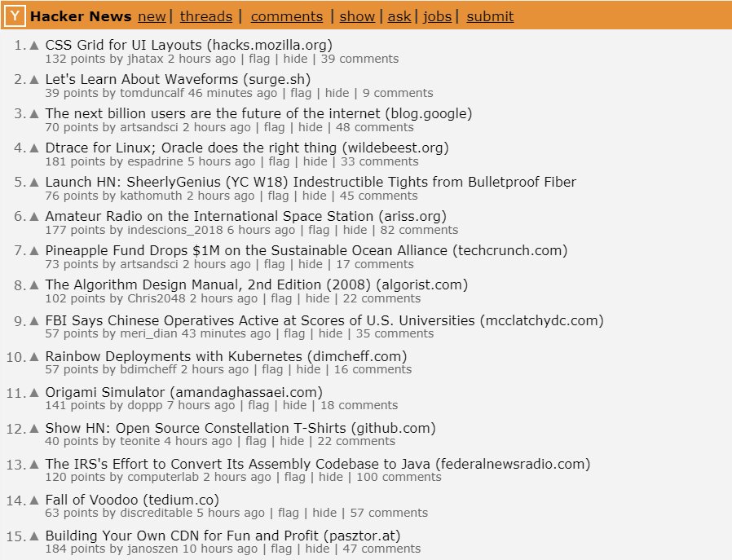Click the Y Combinator logo icon
Image resolution: width=732 pixels, height=560 pixels.
click(15, 15)
